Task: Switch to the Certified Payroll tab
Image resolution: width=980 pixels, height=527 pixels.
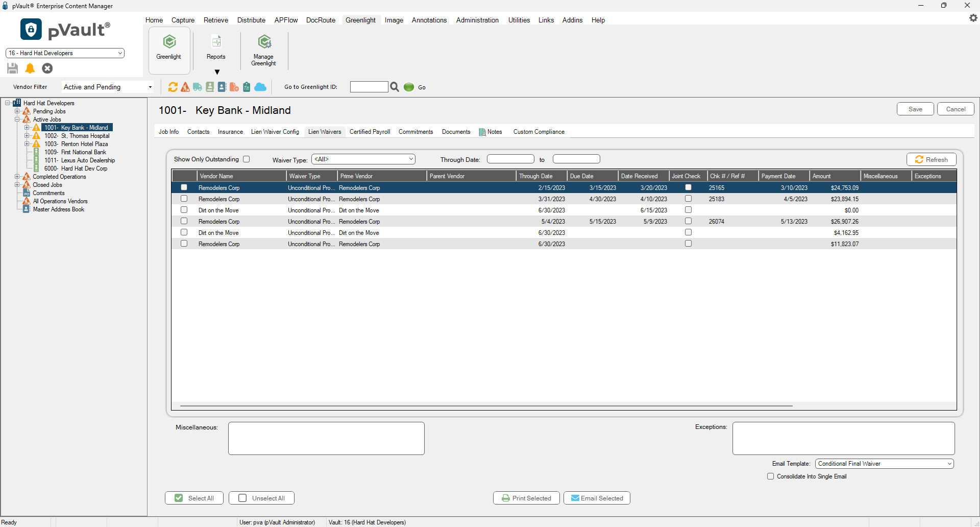Action: (370, 132)
